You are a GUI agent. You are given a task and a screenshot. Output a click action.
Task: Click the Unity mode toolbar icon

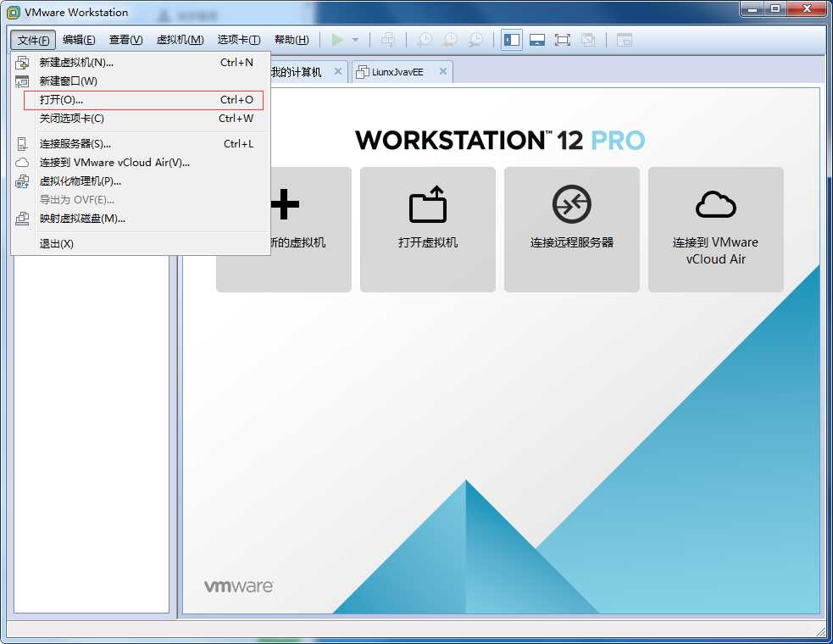589,40
